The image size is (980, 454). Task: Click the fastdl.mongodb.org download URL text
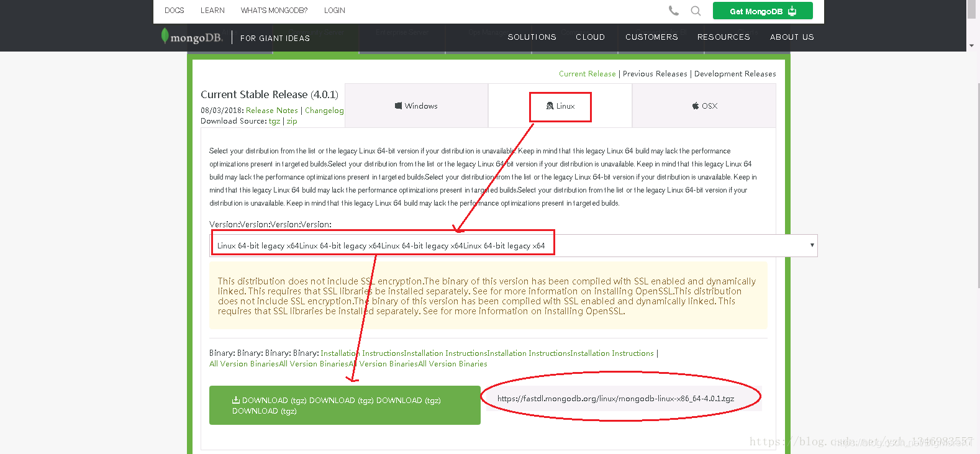tap(615, 399)
